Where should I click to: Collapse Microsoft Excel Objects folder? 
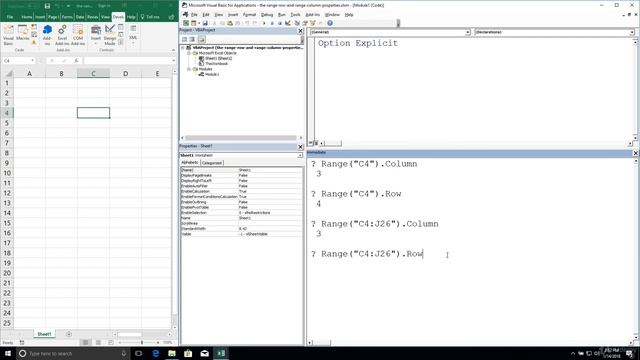189,53
